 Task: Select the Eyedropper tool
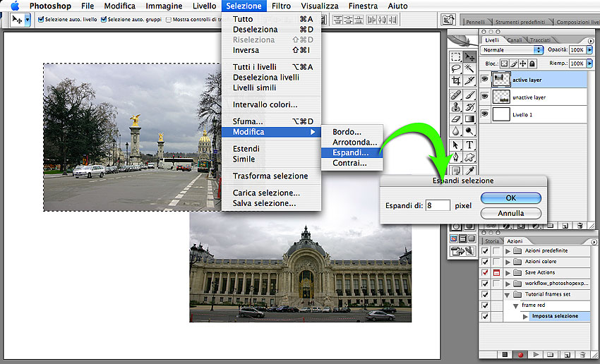point(469,170)
